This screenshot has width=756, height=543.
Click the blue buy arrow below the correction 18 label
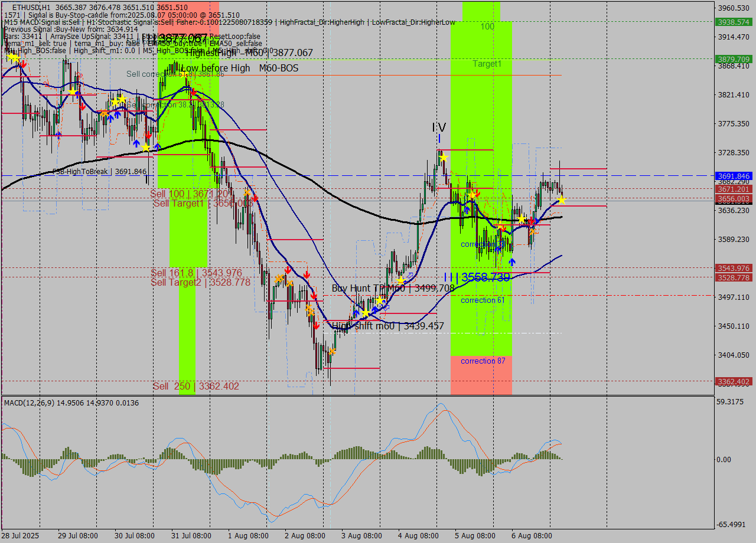tap(498, 250)
